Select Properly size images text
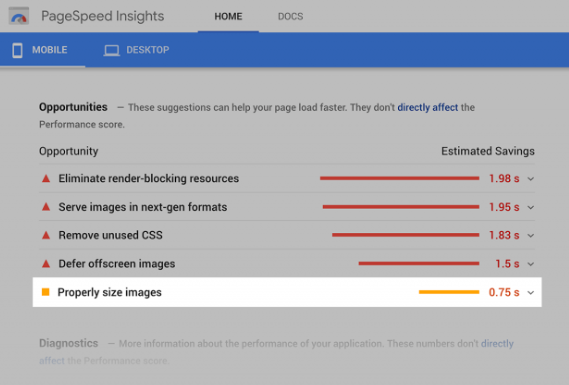The width and height of the screenshot is (569, 385). [x=110, y=292]
